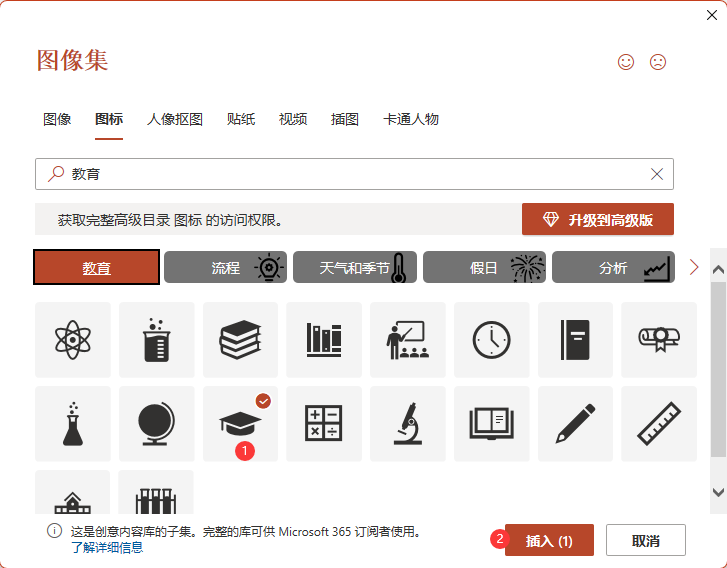This screenshot has width=727, height=568.
Task: Pick the globe icon
Action: pyautogui.click(x=157, y=424)
